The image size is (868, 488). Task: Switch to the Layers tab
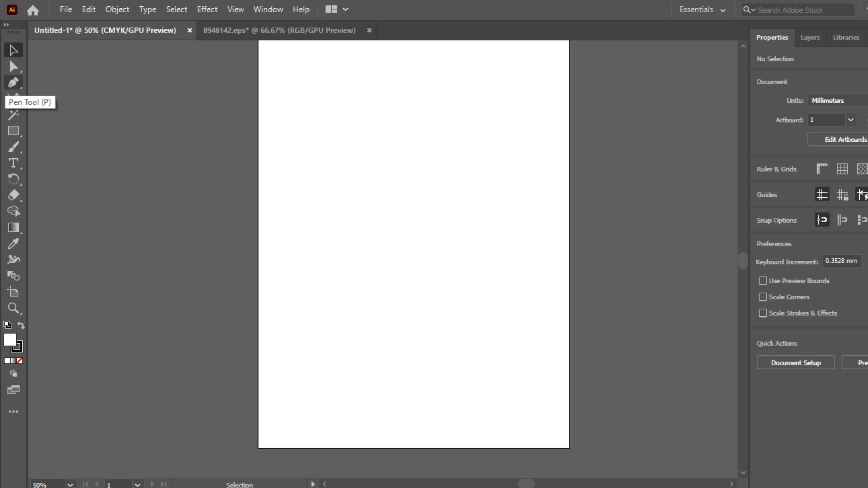coord(810,37)
